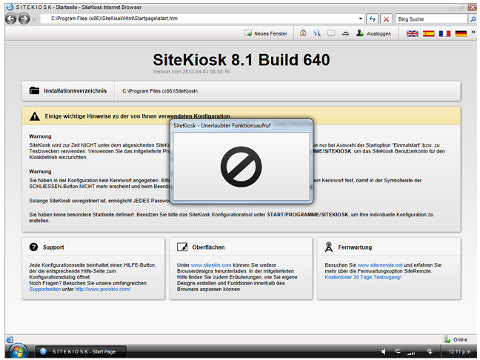The width and height of the screenshot is (480, 360).
Task: Open the address bar history dropdown
Action: pyautogui.click(x=361, y=19)
